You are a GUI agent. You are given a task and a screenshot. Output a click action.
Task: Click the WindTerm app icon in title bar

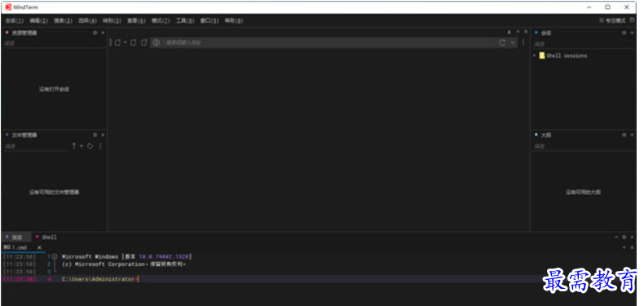pyautogui.click(x=8, y=7)
